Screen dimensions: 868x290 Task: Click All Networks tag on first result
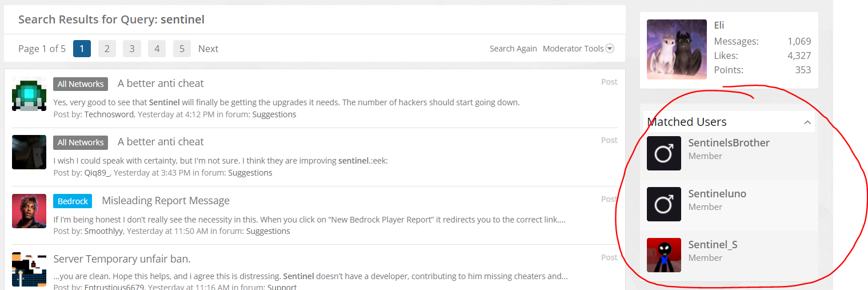81,84
